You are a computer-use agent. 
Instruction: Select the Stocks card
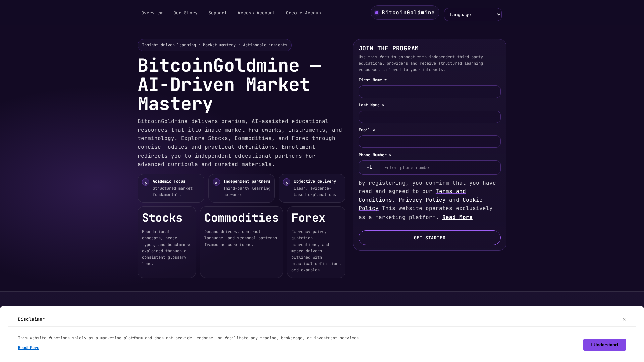pos(167,242)
